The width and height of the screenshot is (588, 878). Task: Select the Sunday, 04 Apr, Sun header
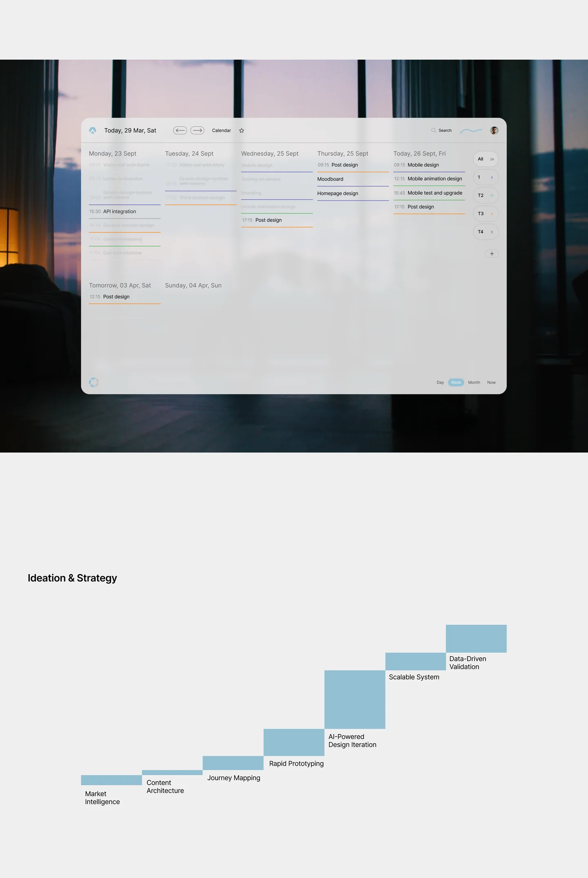click(x=193, y=285)
